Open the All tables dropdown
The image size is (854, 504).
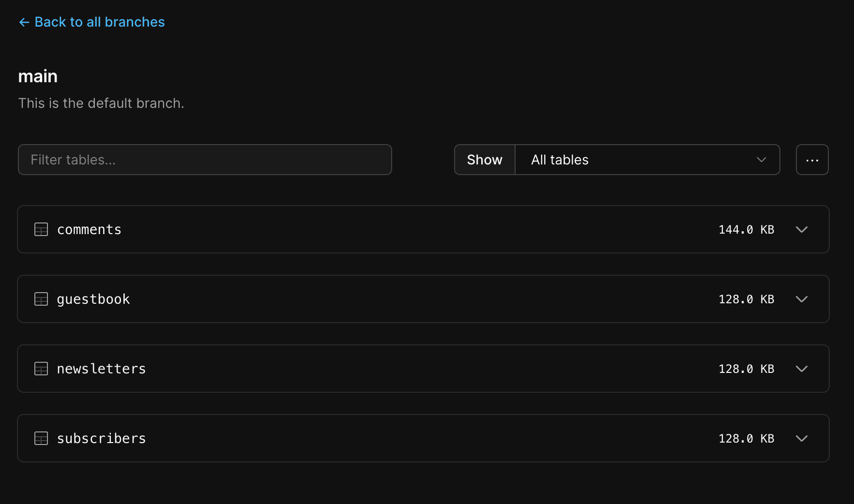point(647,160)
